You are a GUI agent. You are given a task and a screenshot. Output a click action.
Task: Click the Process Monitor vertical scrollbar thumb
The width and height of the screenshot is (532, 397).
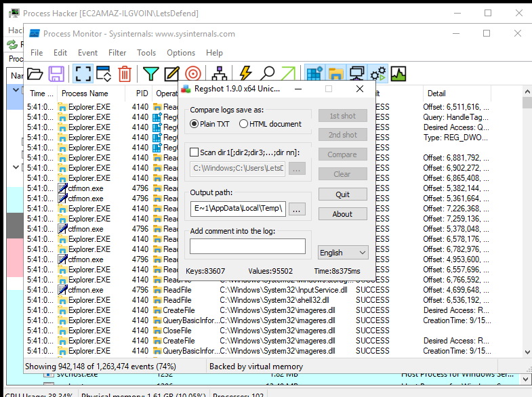527,102
